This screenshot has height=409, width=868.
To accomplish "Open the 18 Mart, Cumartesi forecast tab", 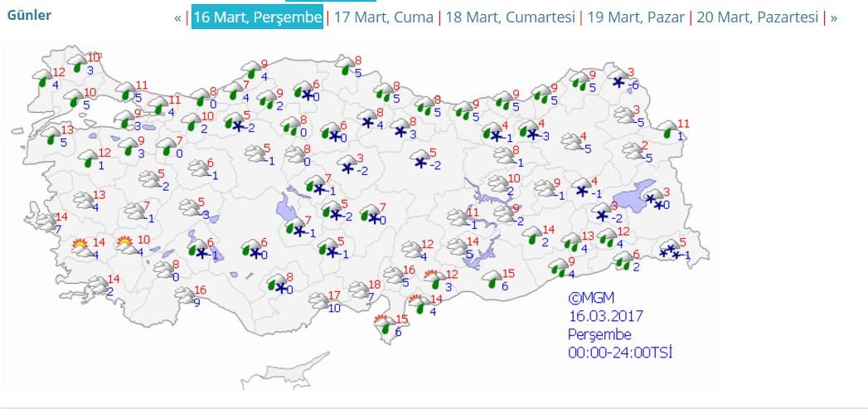I will (x=511, y=17).
